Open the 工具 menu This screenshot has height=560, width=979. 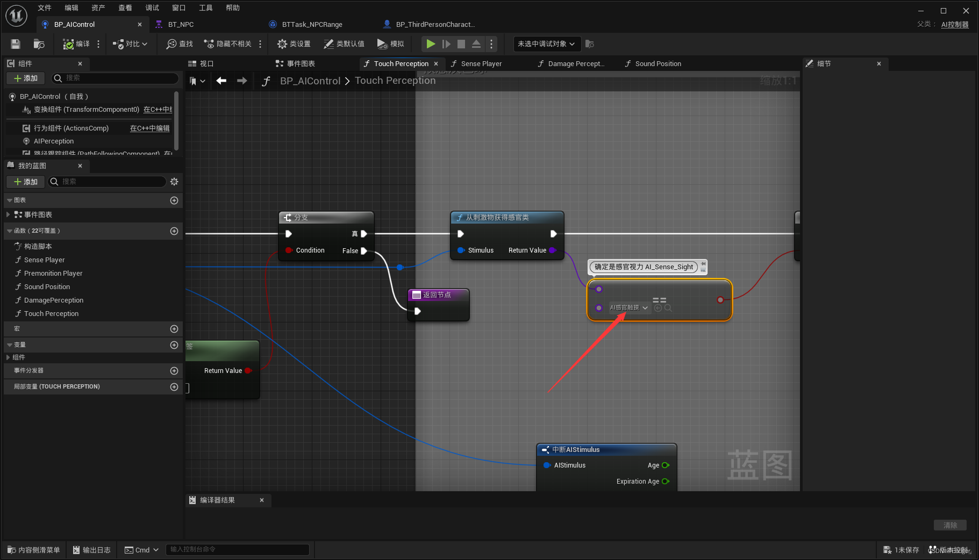click(206, 8)
